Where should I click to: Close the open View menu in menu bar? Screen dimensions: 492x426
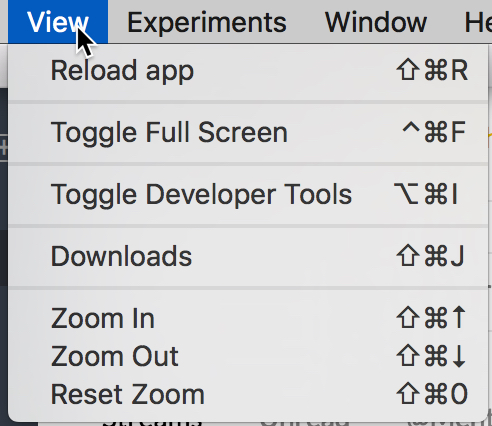[58, 22]
